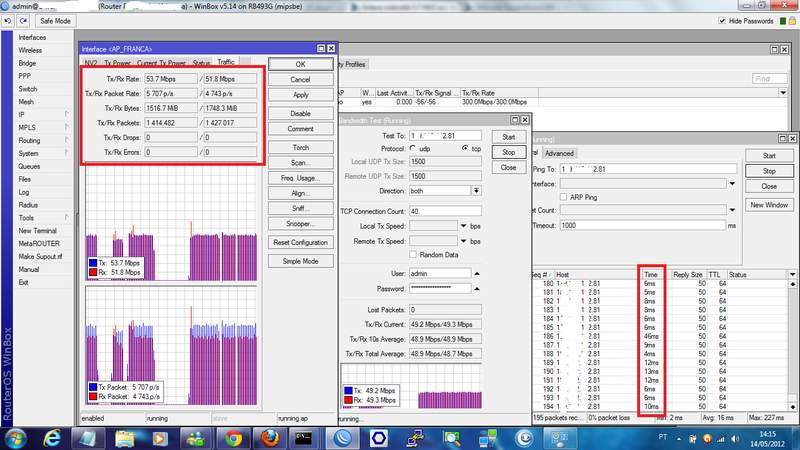Click the undo arrow in WinBox toolbar
The width and height of the screenshot is (800, 450).
(10, 20)
